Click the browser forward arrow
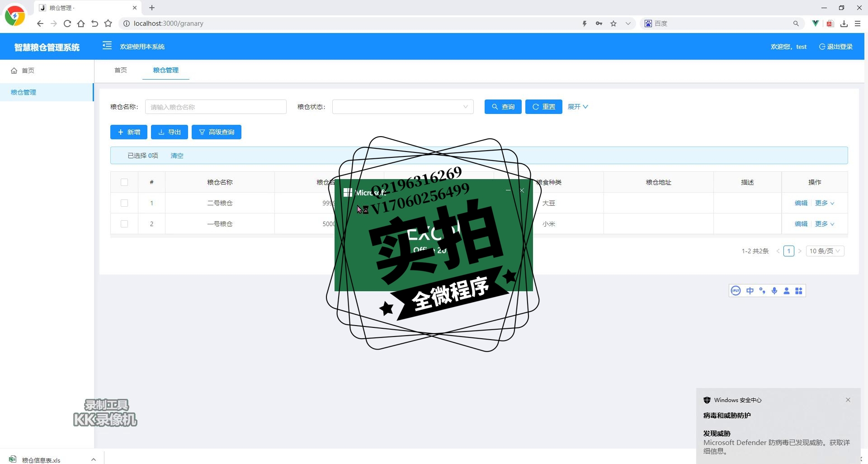This screenshot has width=868, height=464. [54, 24]
